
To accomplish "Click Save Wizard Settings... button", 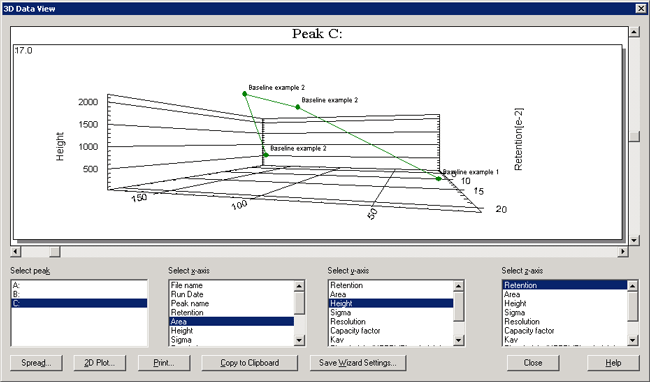I will click(358, 363).
